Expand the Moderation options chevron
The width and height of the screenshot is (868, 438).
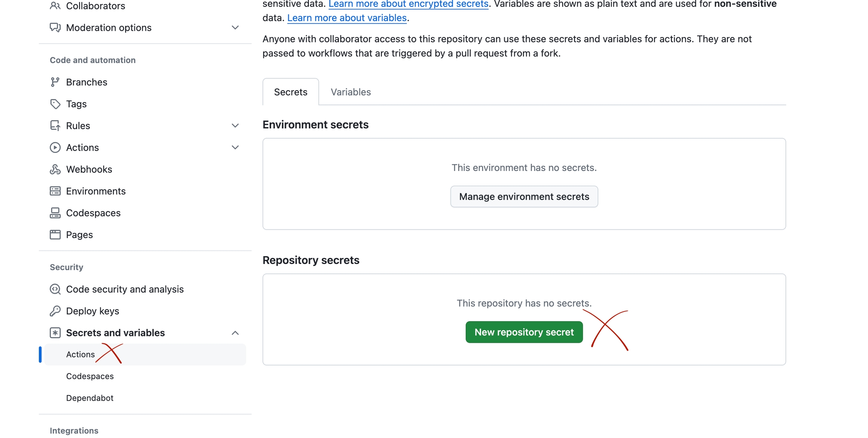(235, 27)
